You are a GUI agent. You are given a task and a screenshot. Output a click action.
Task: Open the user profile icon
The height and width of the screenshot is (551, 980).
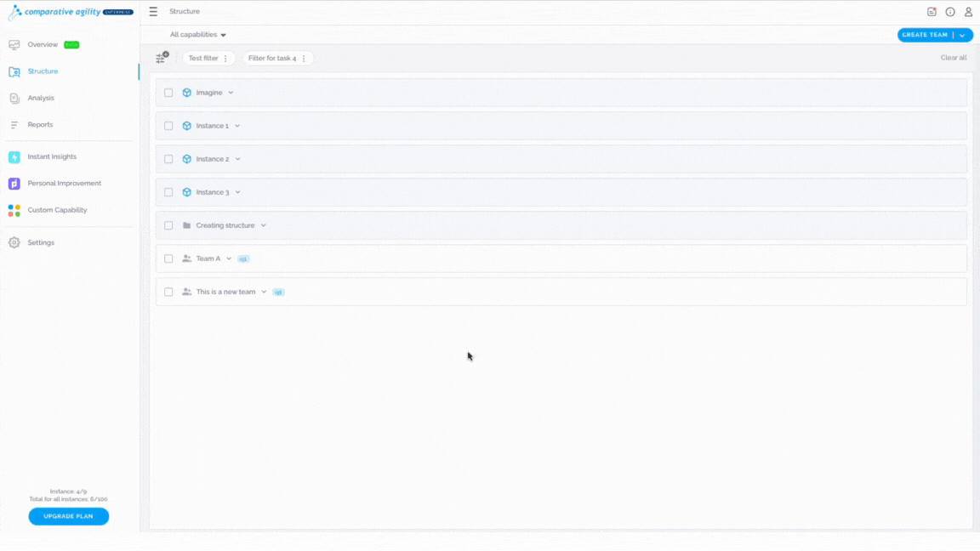[968, 12]
